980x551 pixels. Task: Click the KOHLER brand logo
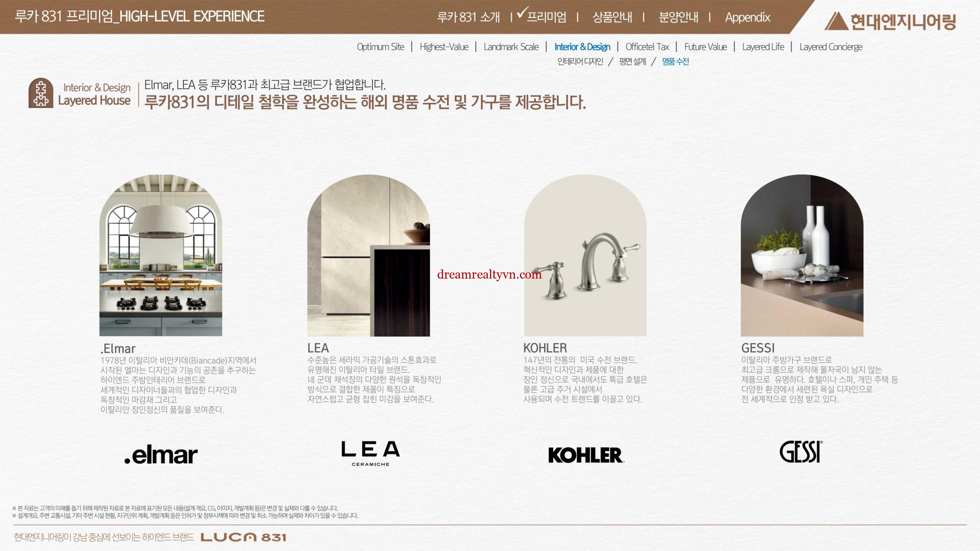point(586,455)
